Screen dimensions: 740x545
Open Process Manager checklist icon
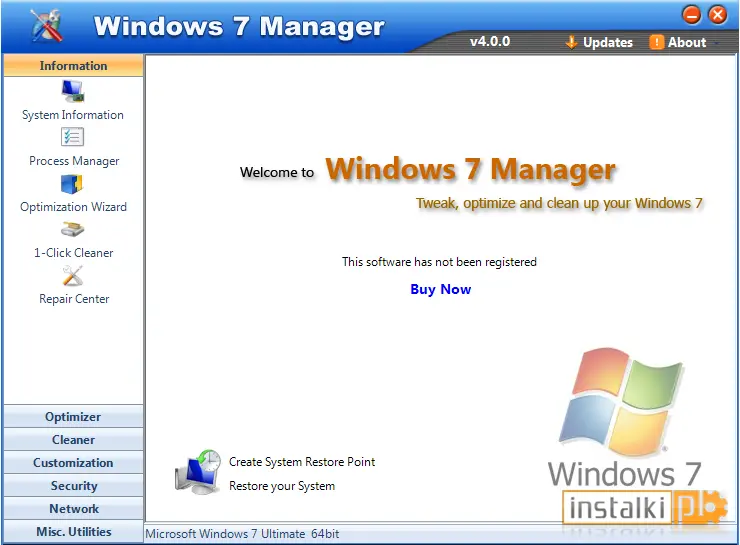[72, 137]
